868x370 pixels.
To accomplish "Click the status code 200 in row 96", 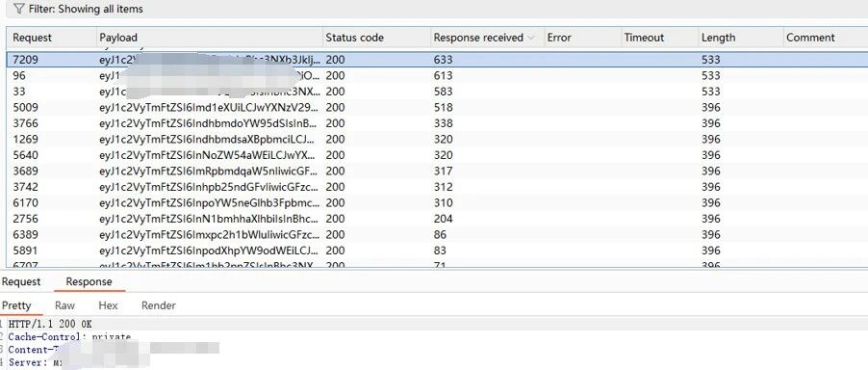I will pos(335,75).
